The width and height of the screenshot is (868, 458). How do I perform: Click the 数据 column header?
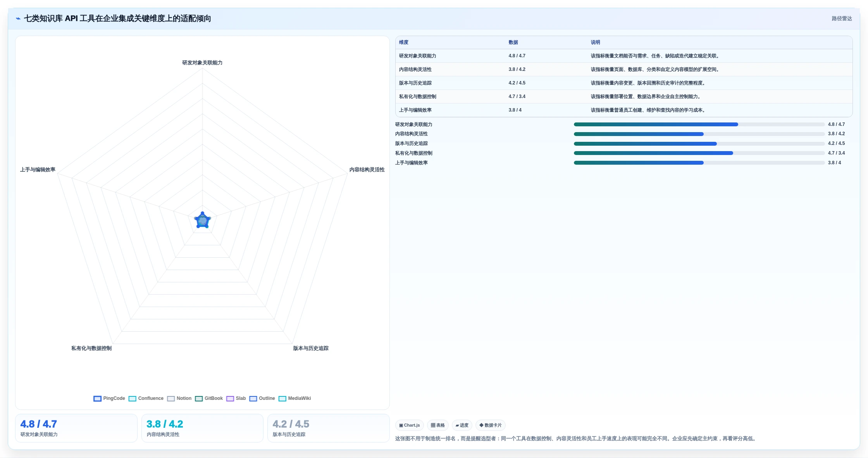[513, 42]
